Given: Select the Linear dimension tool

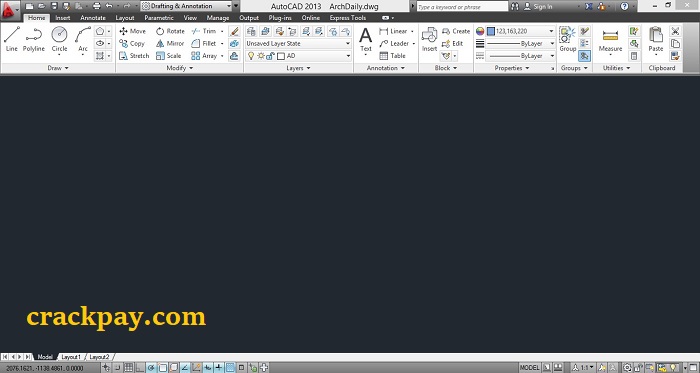Looking at the screenshot, I should [x=393, y=31].
